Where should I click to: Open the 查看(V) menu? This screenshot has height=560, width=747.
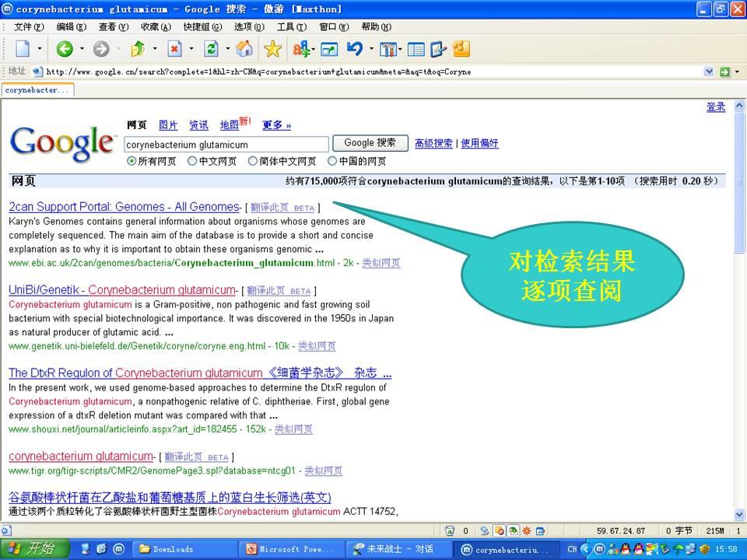[x=114, y=26]
